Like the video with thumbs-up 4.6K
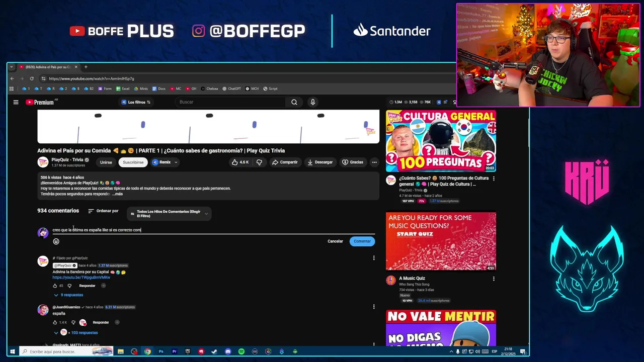 pos(240,162)
